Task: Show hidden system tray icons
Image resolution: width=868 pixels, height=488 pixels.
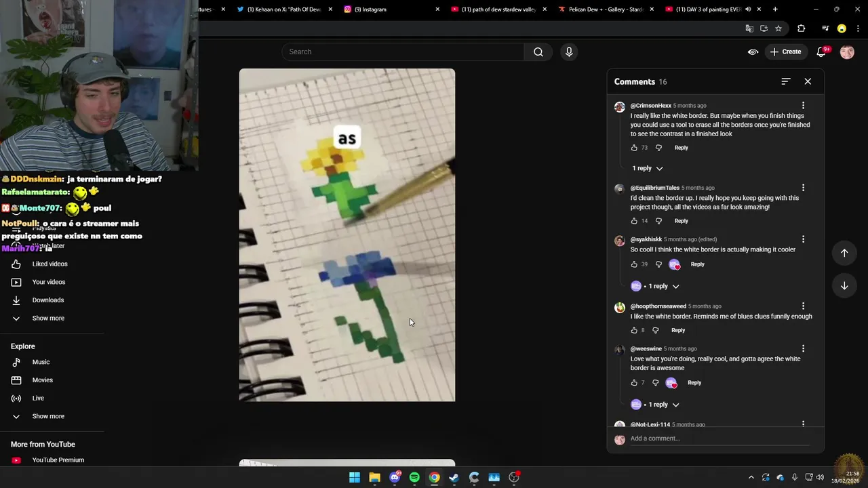Action: tap(751, 478)
